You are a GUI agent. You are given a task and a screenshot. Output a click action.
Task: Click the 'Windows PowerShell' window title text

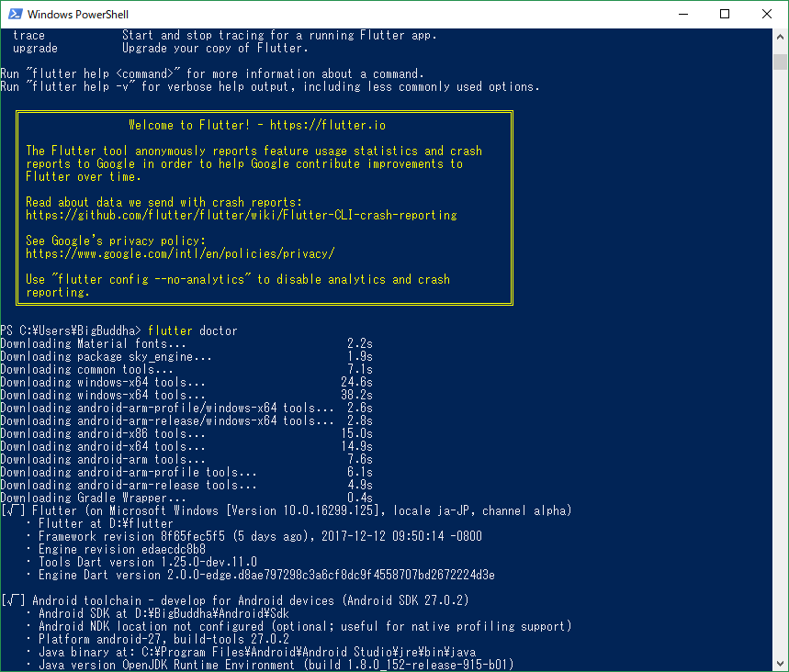78,14
